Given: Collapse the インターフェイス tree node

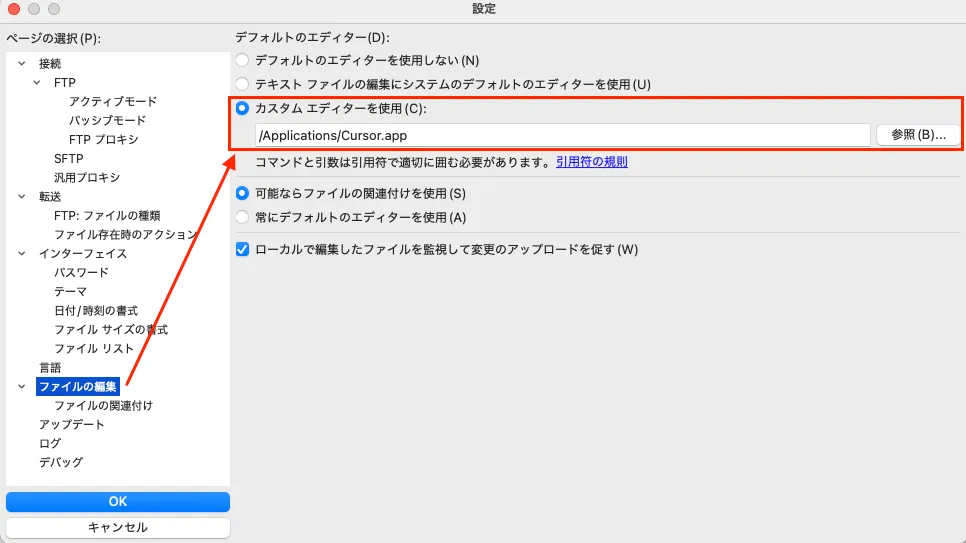Looking at the screenshot, I should coord(22,253).
